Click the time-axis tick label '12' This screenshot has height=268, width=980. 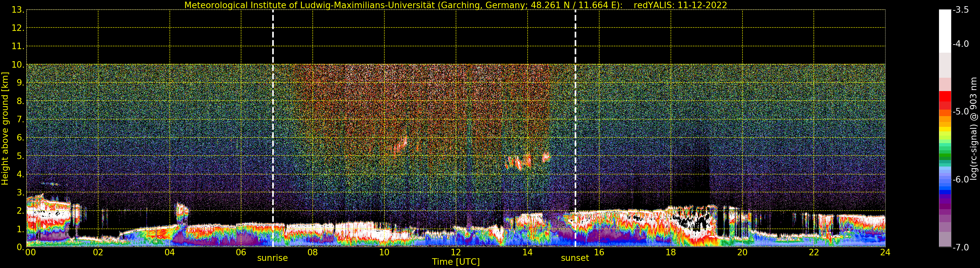click(456, 252)
